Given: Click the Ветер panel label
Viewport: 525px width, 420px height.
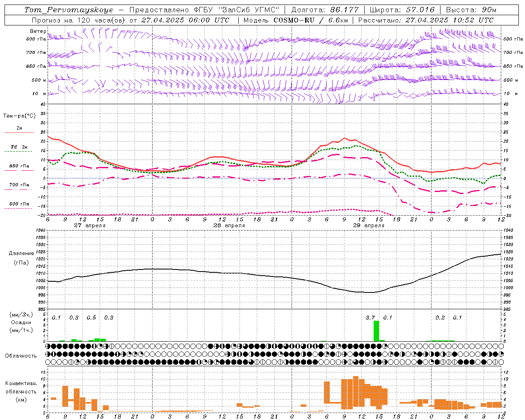Looking at the screenshot, I should pos(38,31).
